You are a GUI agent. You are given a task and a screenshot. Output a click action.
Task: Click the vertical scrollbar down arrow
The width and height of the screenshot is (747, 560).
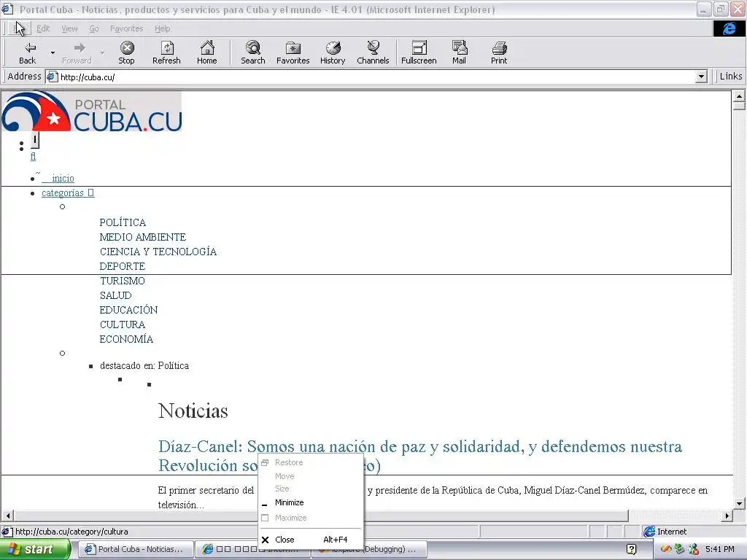(x=739, y=503)
